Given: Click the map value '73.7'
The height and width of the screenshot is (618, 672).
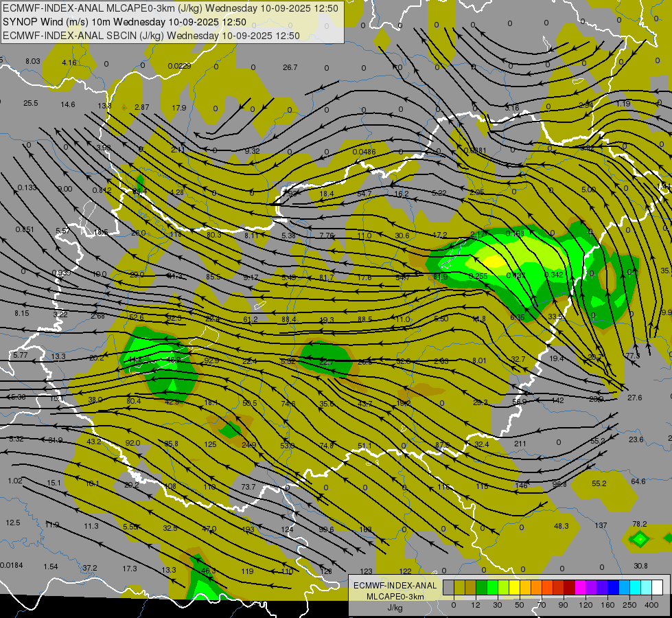Looking at the screenshot, I should [x=248, y=487].
